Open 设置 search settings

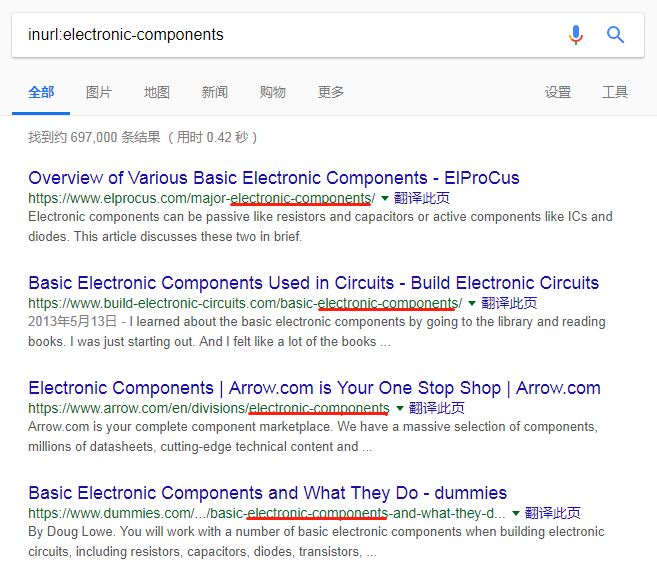click(x=558, y=92)
